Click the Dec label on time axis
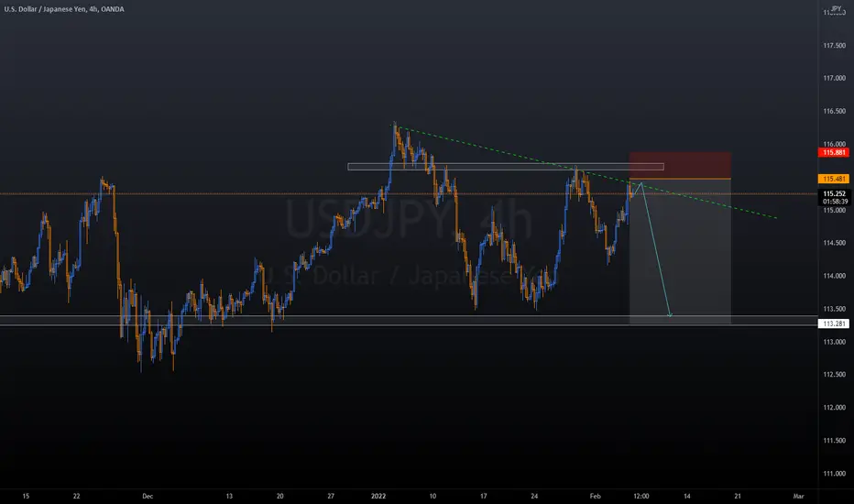This screenshot has width=854, height=504. coord(148,497)
